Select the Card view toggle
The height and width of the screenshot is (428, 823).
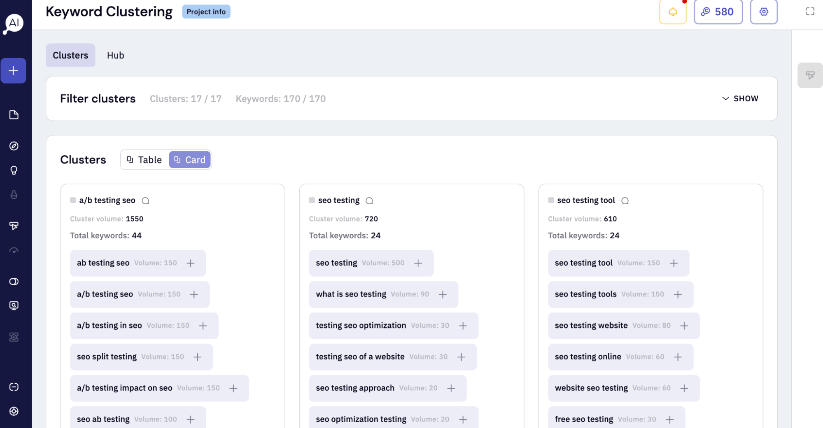[189, 160]
